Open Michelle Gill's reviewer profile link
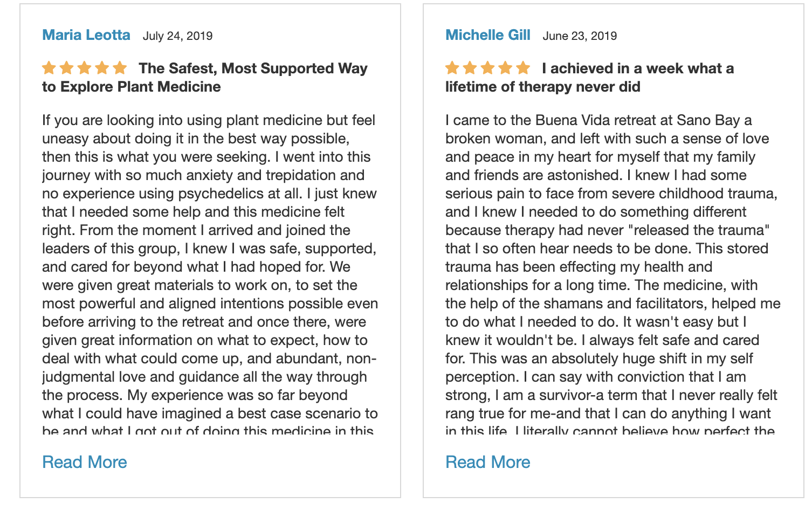The image size is (812, 510). 488,35
